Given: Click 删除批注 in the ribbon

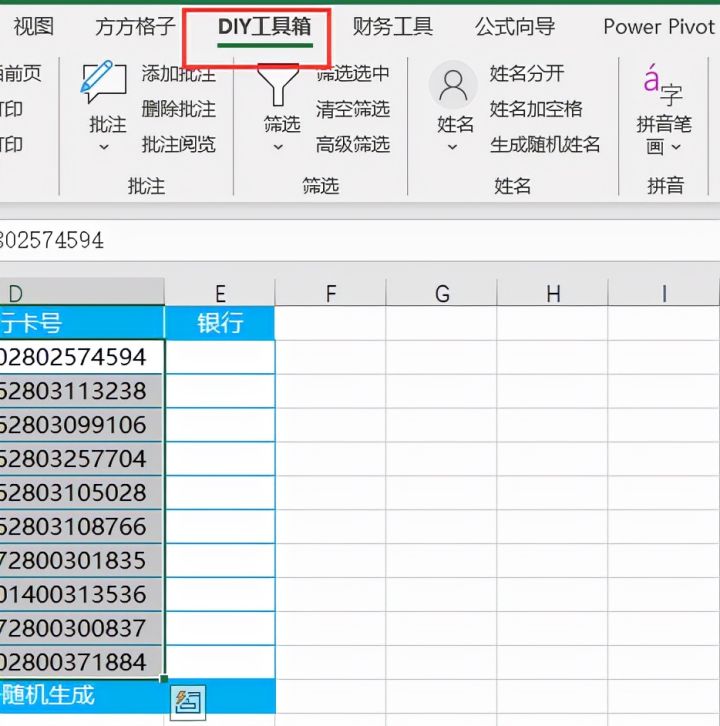Looking at the screenshot, I should [x=179, y=109].
